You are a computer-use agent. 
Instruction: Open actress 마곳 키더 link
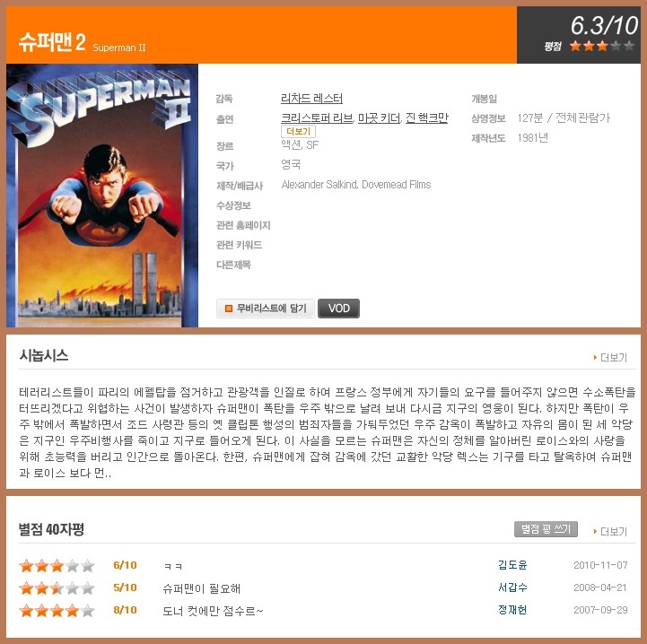click(379, 118)
